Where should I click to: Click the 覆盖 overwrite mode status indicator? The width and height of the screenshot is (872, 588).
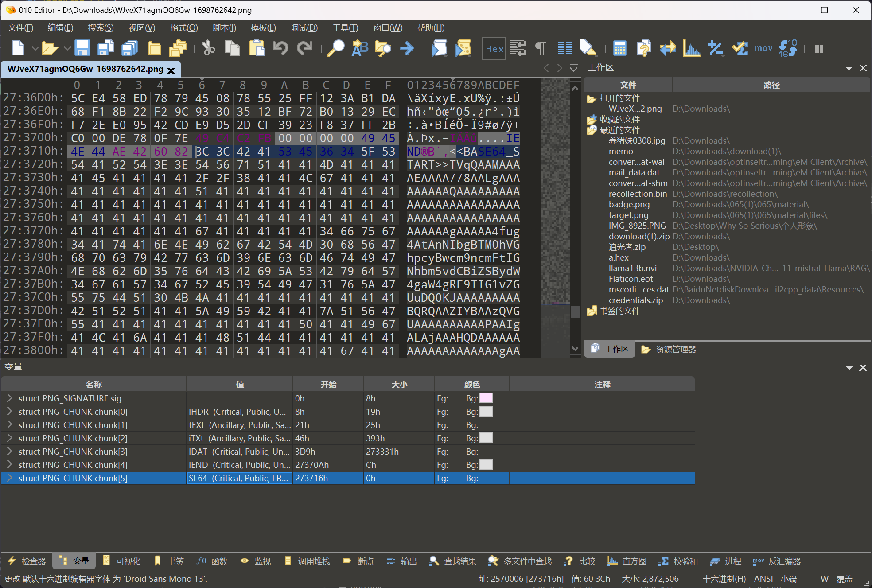pos(845,579)
